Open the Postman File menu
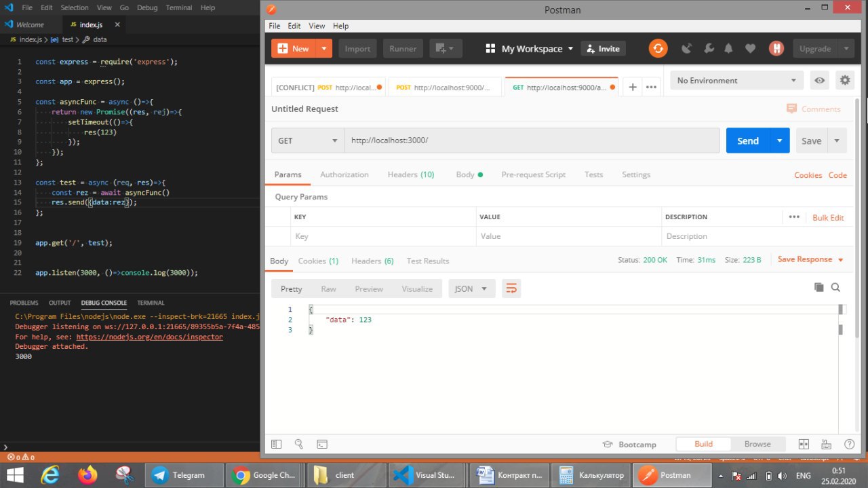The height and width of the screenshot is (488, 868). pyautogui.click(x=275, y=26)
